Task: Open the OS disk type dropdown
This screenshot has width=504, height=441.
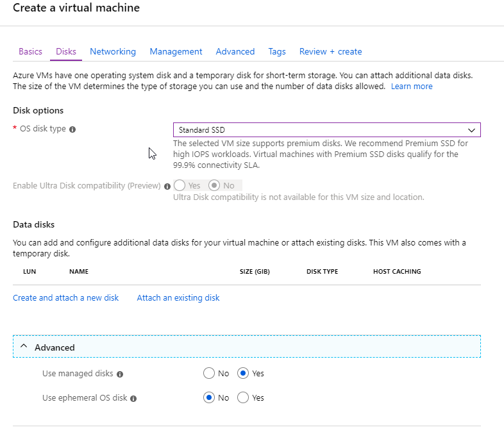Action: 327,130
